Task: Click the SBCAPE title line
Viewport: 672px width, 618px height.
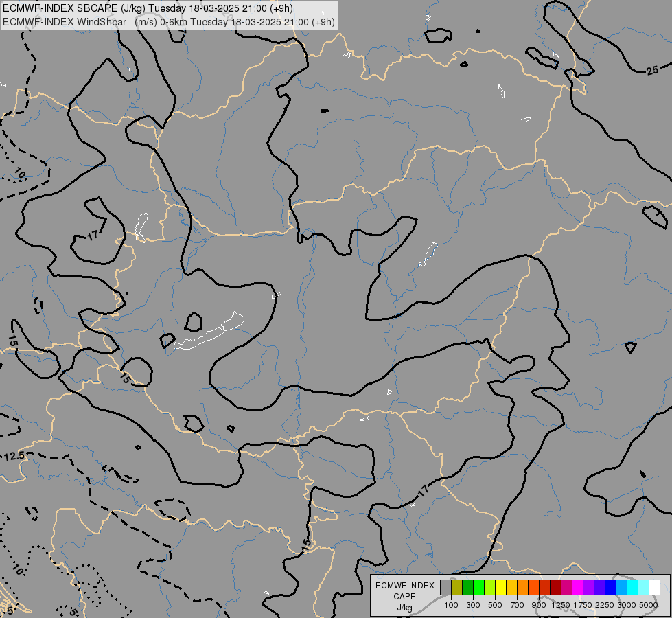Action: click(148, 8)
